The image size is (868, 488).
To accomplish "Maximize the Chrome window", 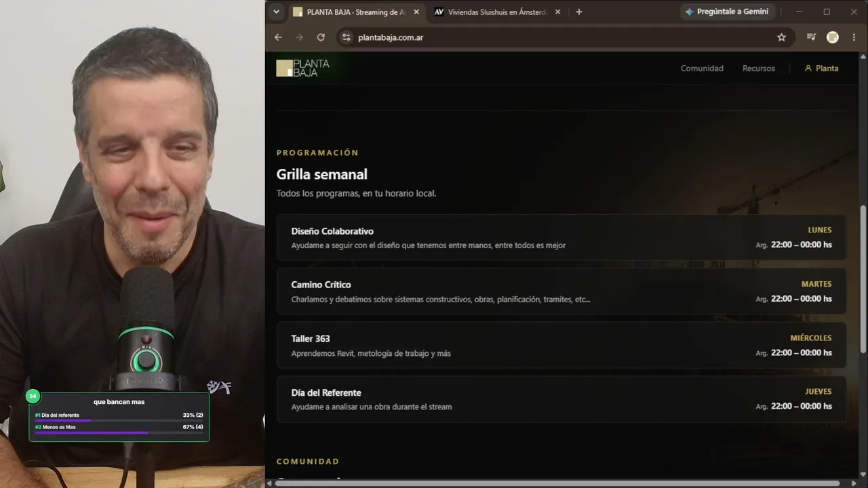I will (827, 12).
